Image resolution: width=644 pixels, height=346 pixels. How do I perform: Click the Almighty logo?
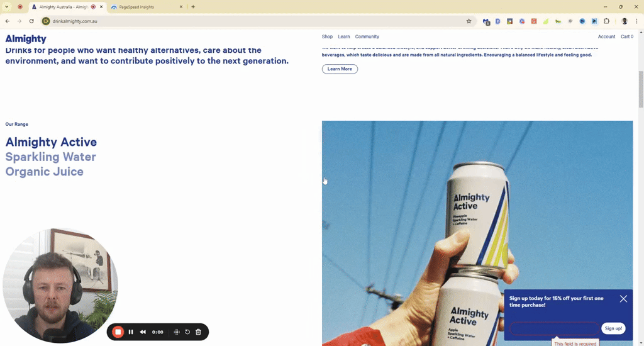(26, 38)
